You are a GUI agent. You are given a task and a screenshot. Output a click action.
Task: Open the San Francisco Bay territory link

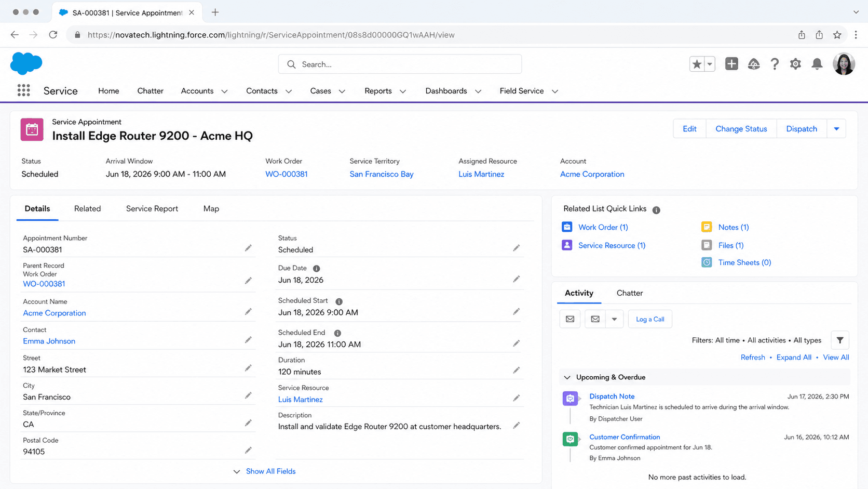382,174
